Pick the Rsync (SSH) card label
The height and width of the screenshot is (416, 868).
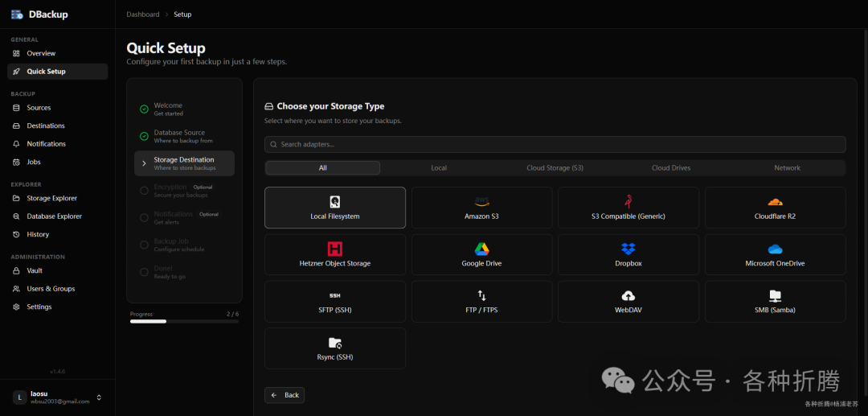click(x=335, y=357)
